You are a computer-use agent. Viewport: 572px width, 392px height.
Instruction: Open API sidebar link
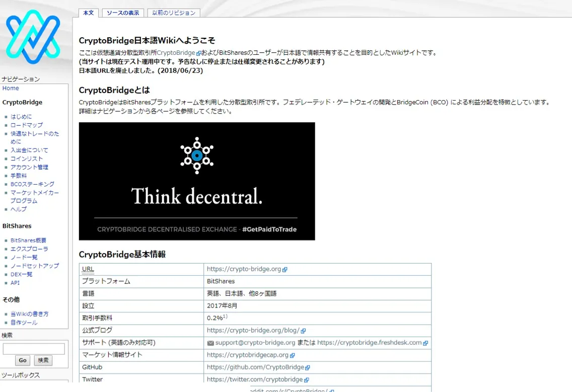coord(15,283)
